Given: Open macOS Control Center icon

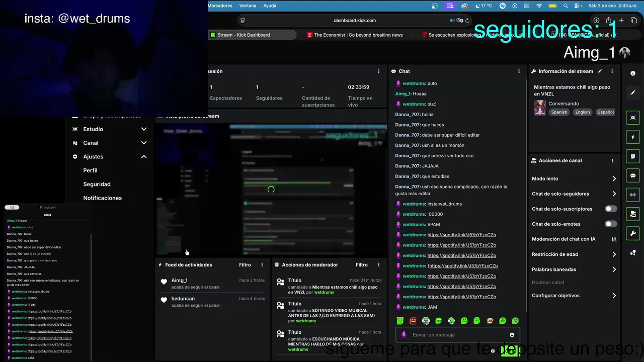Looking at the screenshot, I should click(578, 6).
